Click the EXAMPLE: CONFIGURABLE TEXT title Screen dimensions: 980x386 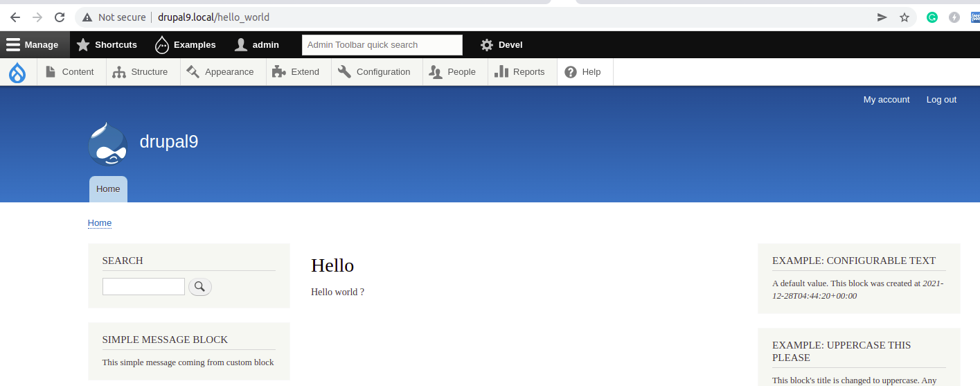[x=854, y=261]
